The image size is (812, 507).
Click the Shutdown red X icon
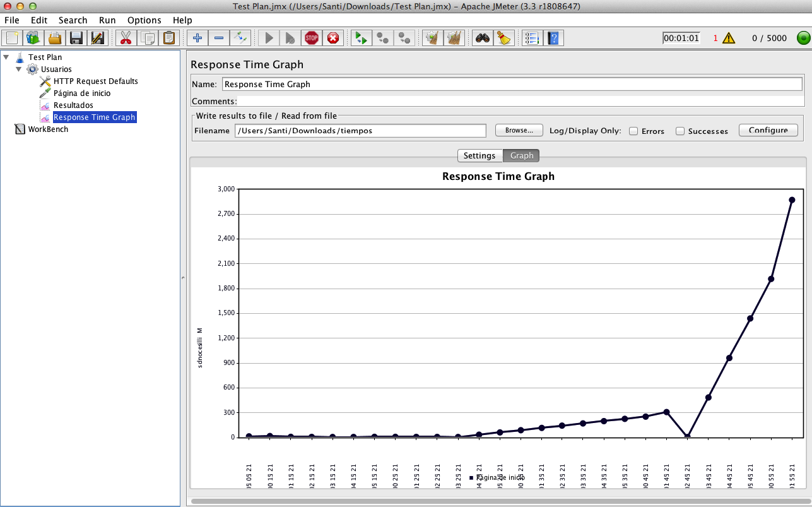pos(333,38)
